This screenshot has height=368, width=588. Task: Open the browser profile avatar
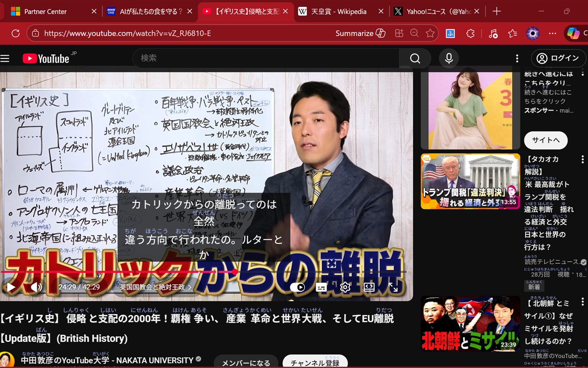pos(532,33)
